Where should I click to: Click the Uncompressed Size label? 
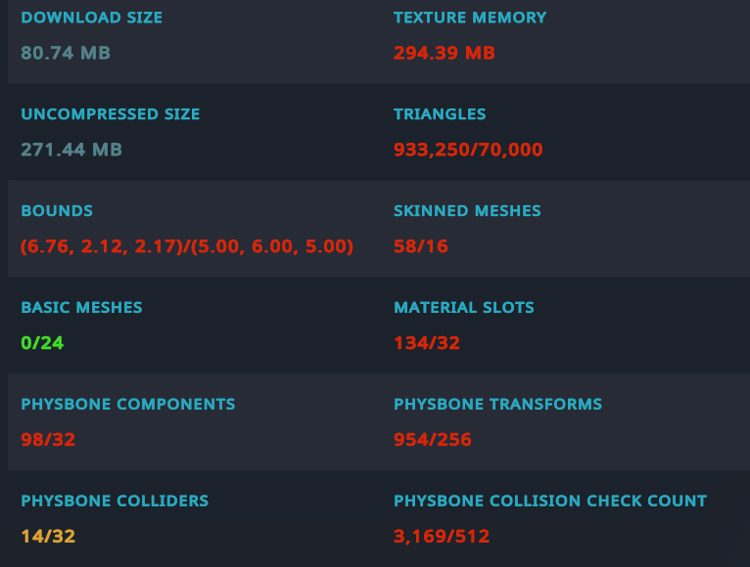[110, 115]
